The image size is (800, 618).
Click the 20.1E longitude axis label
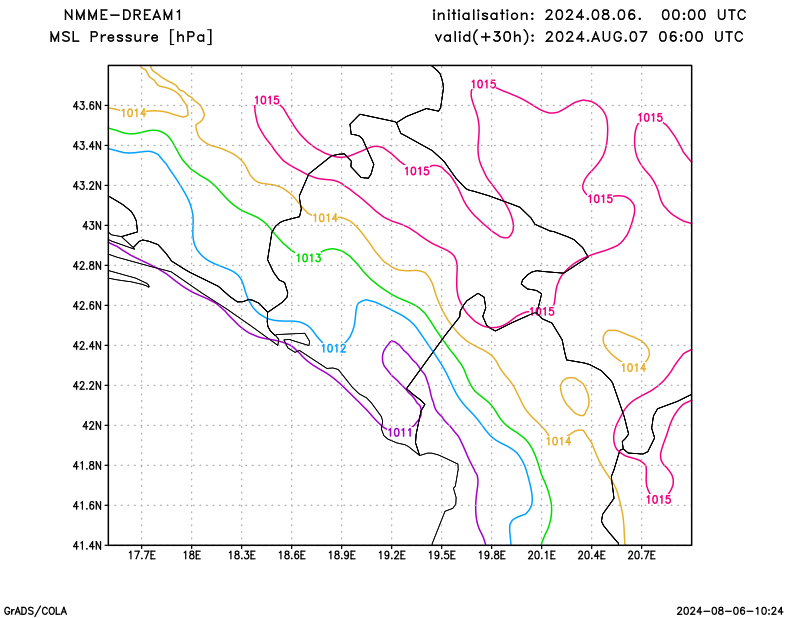click(542, 555)
